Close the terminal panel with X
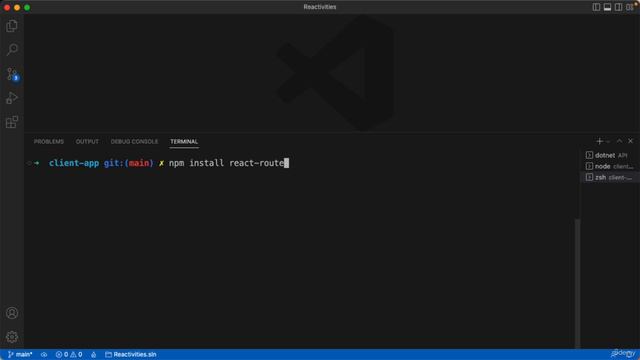This screenshot has height=360, width=640. point(631,141)
